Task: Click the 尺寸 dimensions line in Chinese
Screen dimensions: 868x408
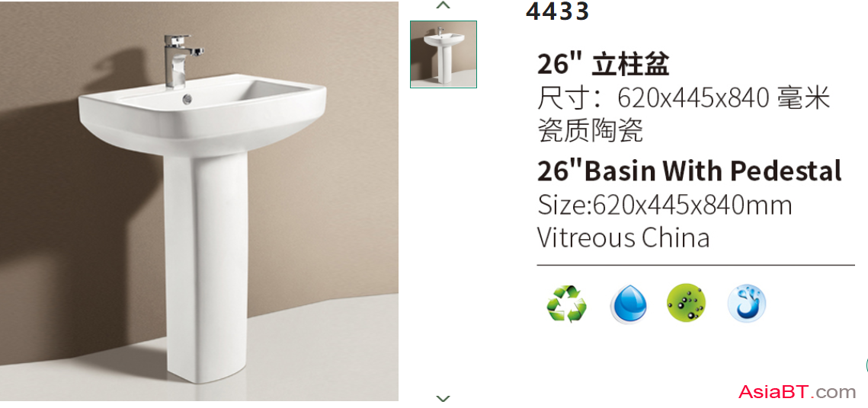Action: (684, 99)
